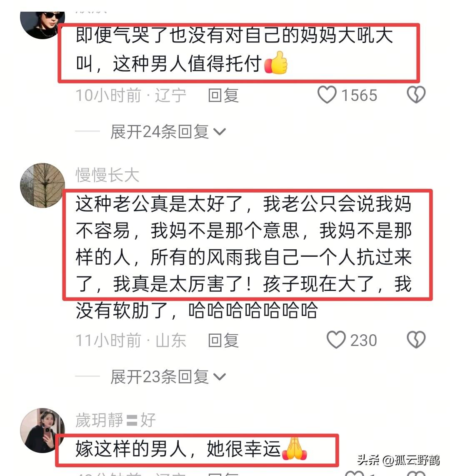Open the username 歲玥靜〓好 profile
Image resolution: width=450 pixels, height=476 pixels.
(115, 420)
